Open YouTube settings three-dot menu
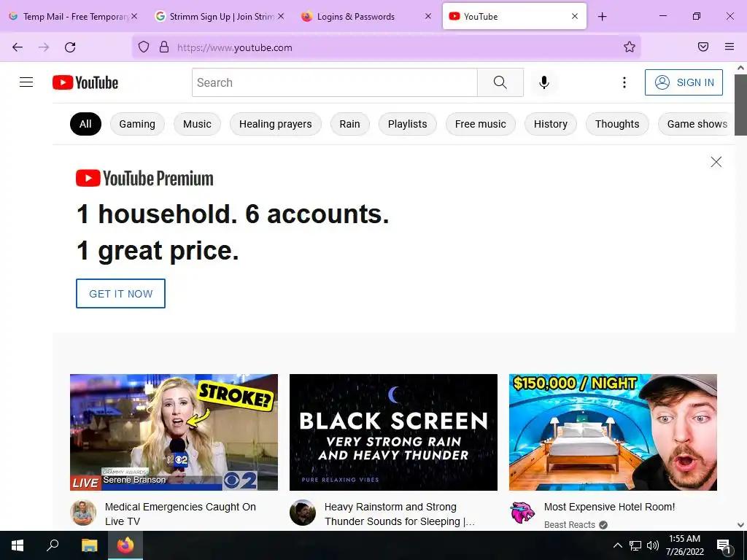Viewport: 747px width, 560px height. tap(624, 82)
